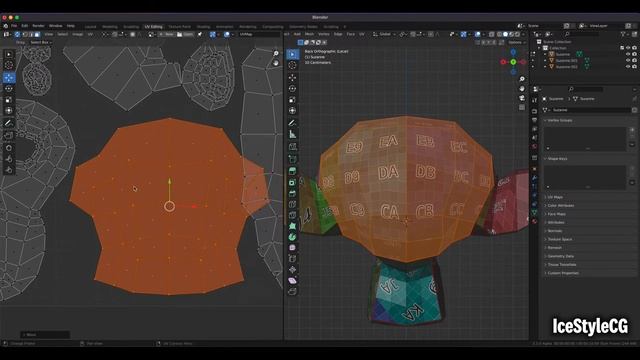
Task: Select the Spin tool
Action: tap(292, 237)
